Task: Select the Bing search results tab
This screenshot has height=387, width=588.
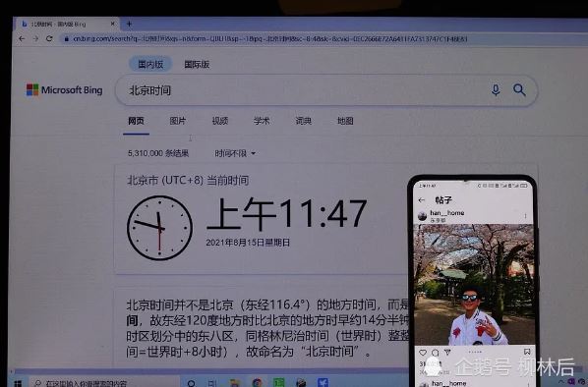Action: [67, 24]
